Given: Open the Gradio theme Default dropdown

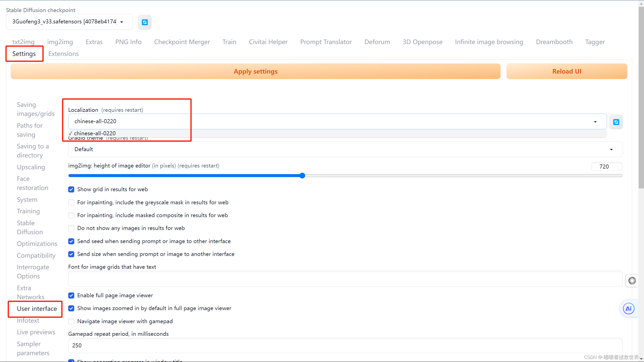Looking at the screenshot, I should 345,149.
